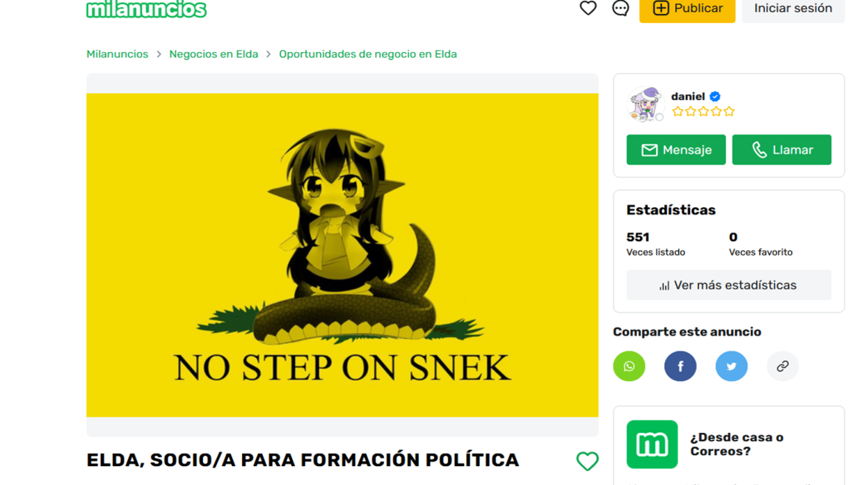Image resolution: width=868 pixels, height=485 pixels.
Task: Open the No Step On Snek ad image
Action: [342, 255]
